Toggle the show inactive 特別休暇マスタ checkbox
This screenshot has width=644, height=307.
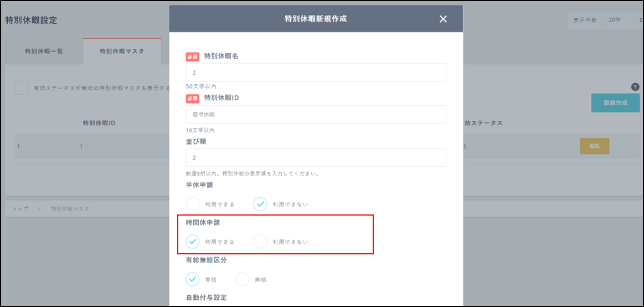pos(21,88)
